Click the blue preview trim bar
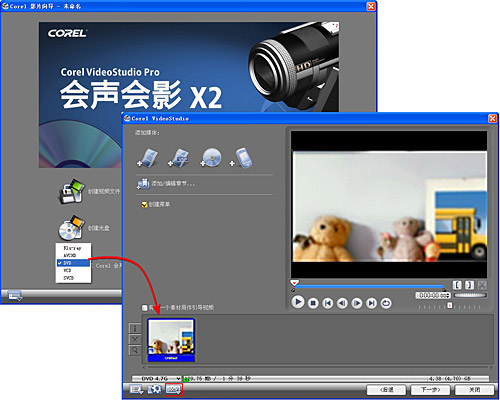Screen dimensions: 500x400 coord(369,286)
